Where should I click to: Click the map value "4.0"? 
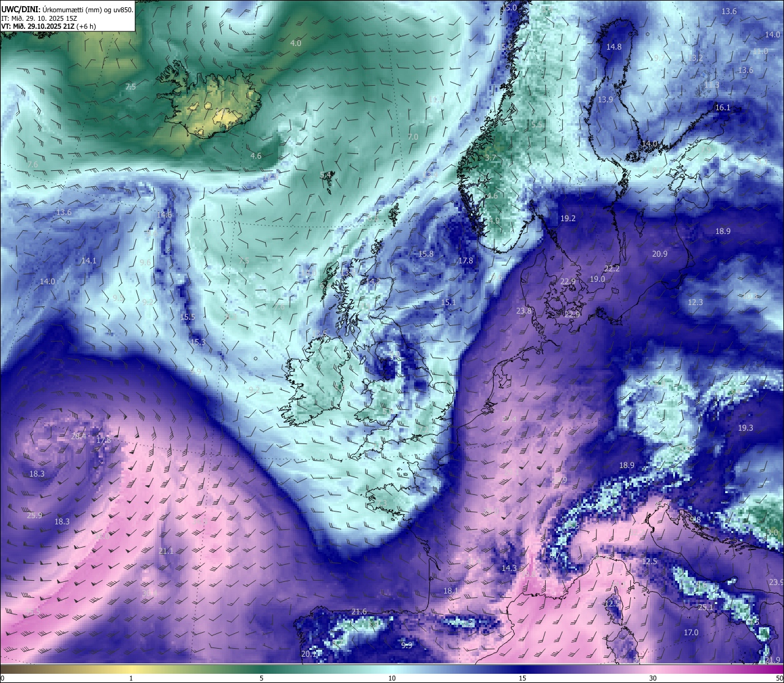click(x=296, y=43)
